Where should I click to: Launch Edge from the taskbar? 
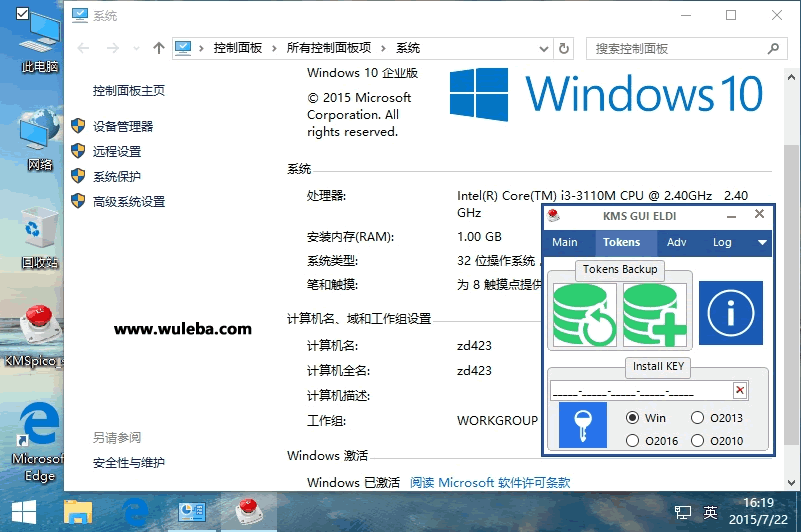point(135,512)
